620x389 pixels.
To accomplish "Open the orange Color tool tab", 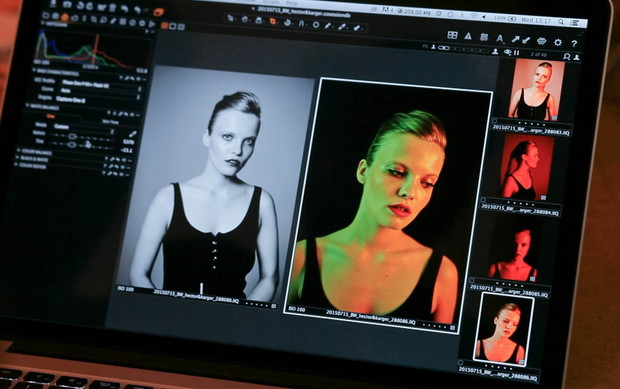I will pyautogui.click(x=64, y=17).
